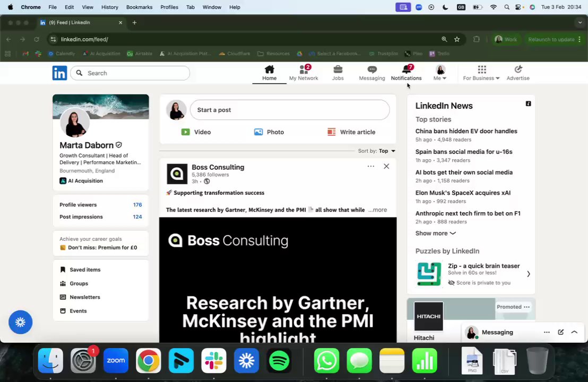Open Events in sidebar
The width and height of the screenshot is (588, 382).
(73, 311)
